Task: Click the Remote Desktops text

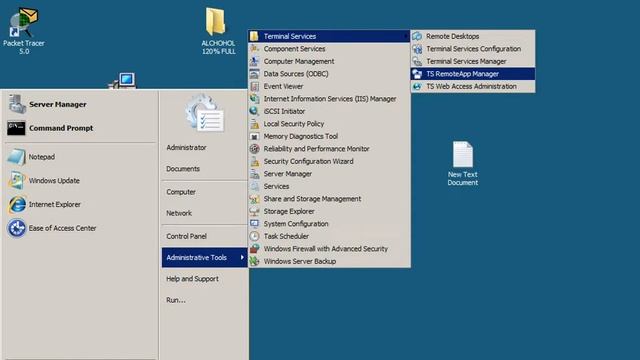Action: point(453,36)
